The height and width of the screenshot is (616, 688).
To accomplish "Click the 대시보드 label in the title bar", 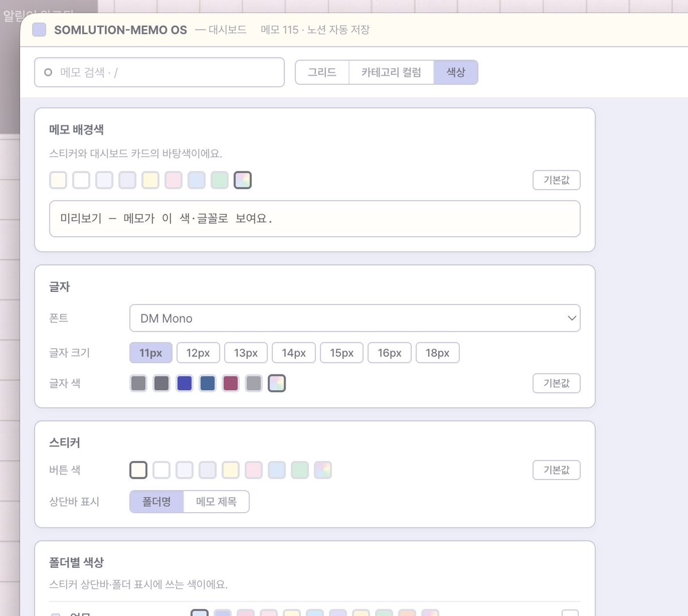I will pos(227,30).
